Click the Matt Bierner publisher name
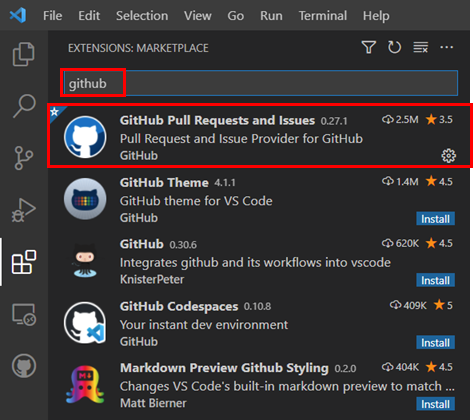The image size is (473, 420). [153, 403]
